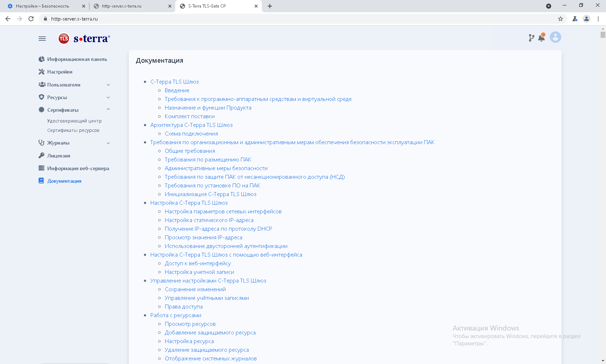
Task: Click the scrollbar down arrow
Action: click(x=603, y=361)
